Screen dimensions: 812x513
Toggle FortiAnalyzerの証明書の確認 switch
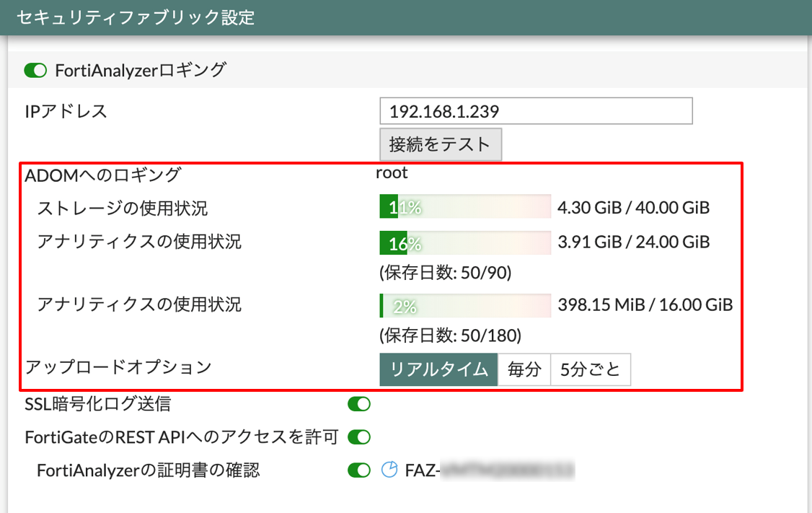point(359,470)
